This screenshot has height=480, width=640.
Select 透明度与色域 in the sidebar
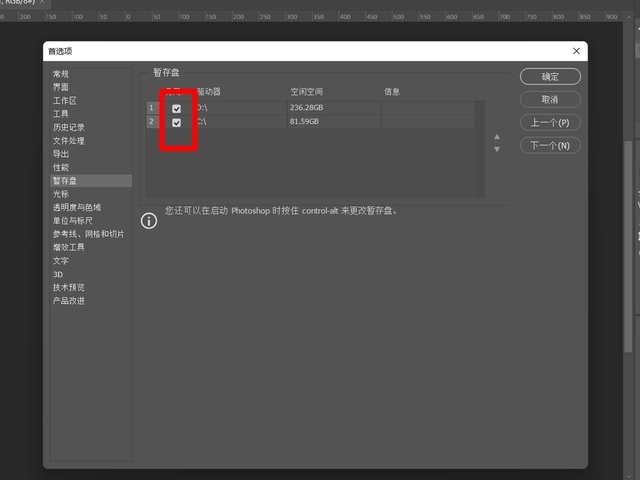coord(77,207)
